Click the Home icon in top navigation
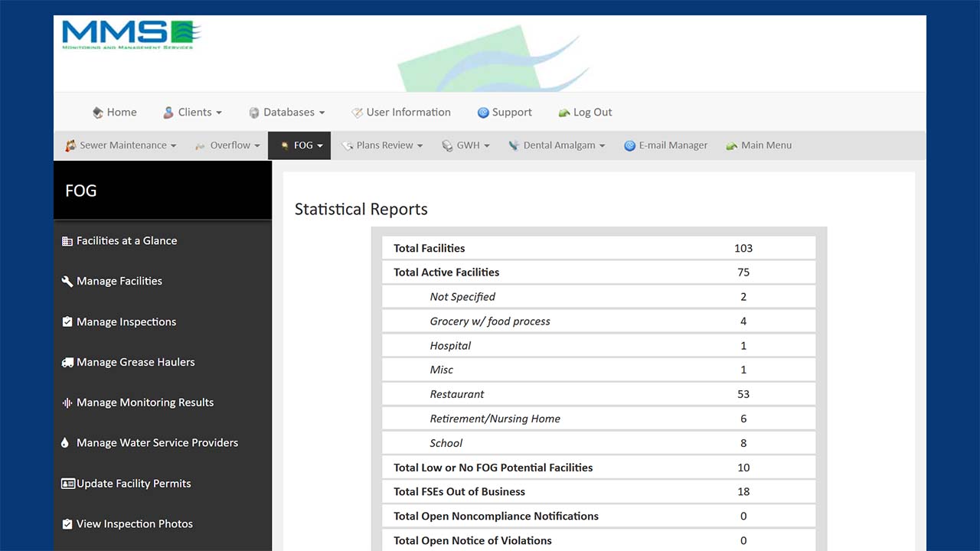 click(x=98, y=112)
